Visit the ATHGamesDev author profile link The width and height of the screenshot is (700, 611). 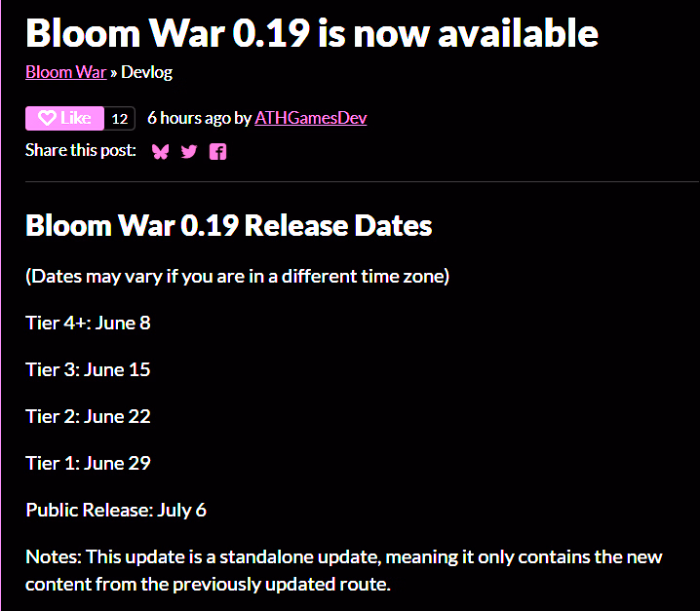pyautogui.click(x=311, y=118)
